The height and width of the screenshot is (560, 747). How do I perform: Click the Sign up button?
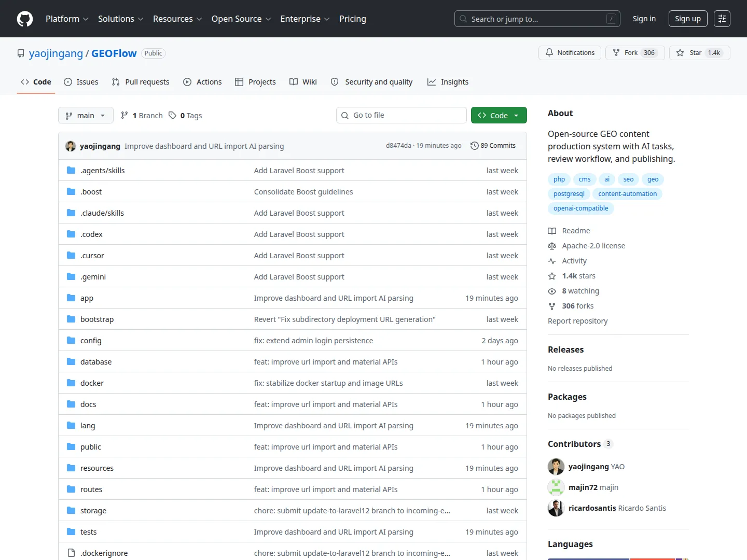688,19
